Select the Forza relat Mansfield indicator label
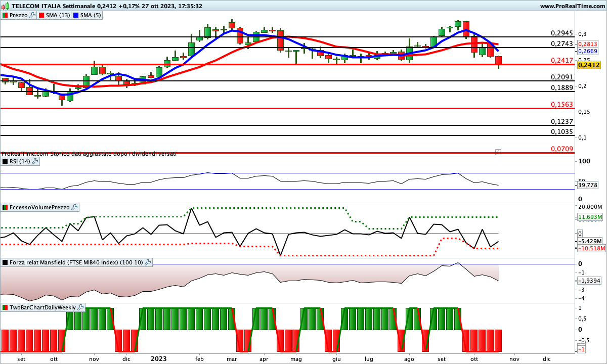Image resolution: width=607 pixels, height=364 pixels. click(x=76, y=262)
